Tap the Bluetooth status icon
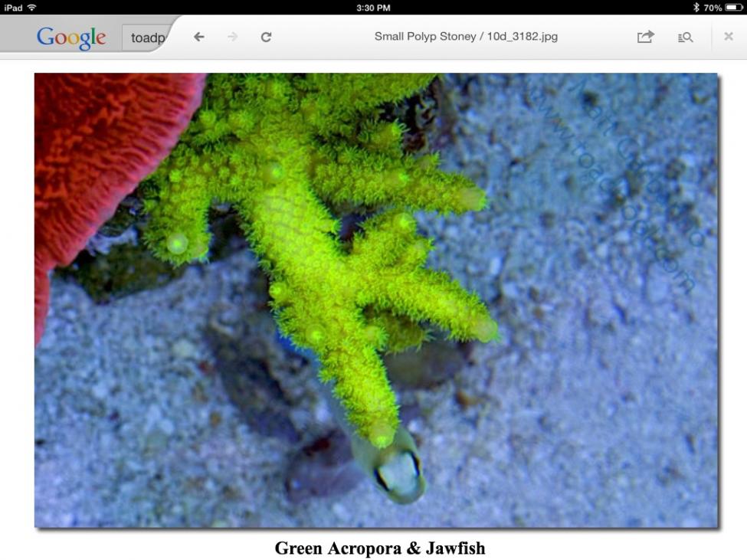The width and height of the screenshot is (747, 560). tap(696, 7)
